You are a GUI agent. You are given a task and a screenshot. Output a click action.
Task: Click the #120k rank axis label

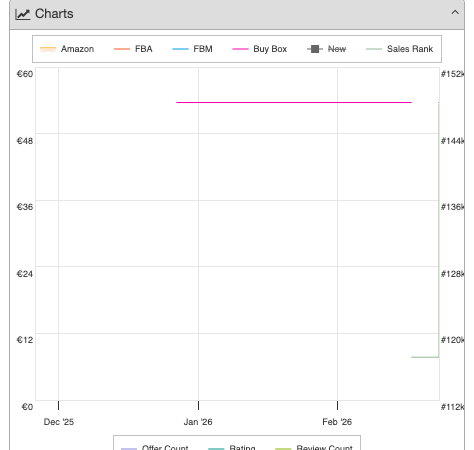tap(452, 340)
